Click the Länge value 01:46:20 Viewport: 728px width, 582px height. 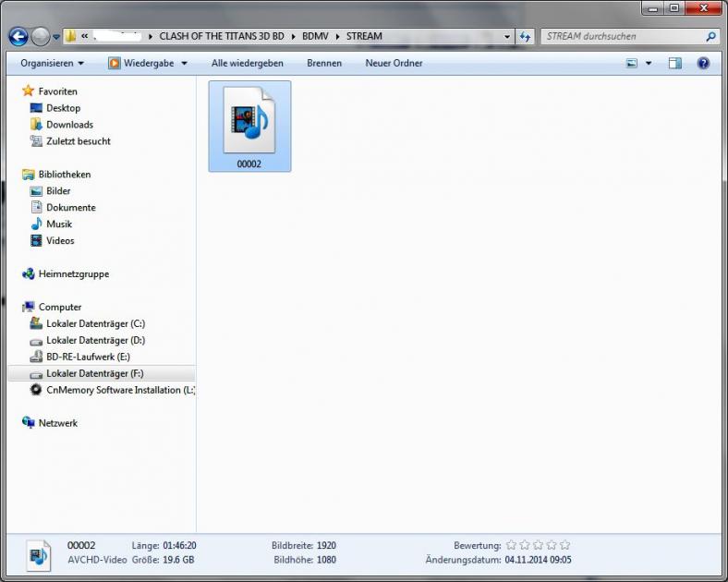click(179, 545)
